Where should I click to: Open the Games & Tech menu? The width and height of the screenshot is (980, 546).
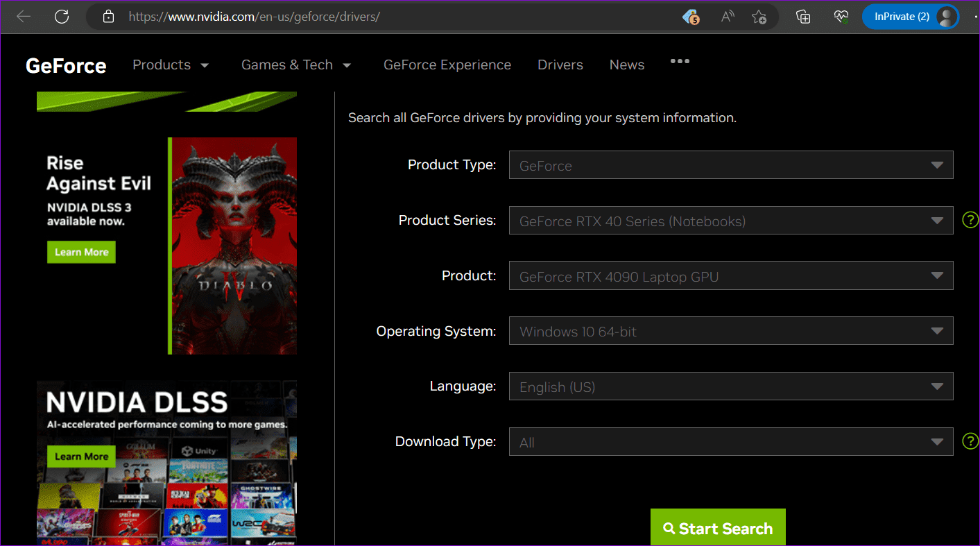pyautogui.click(x=296, y=65)
